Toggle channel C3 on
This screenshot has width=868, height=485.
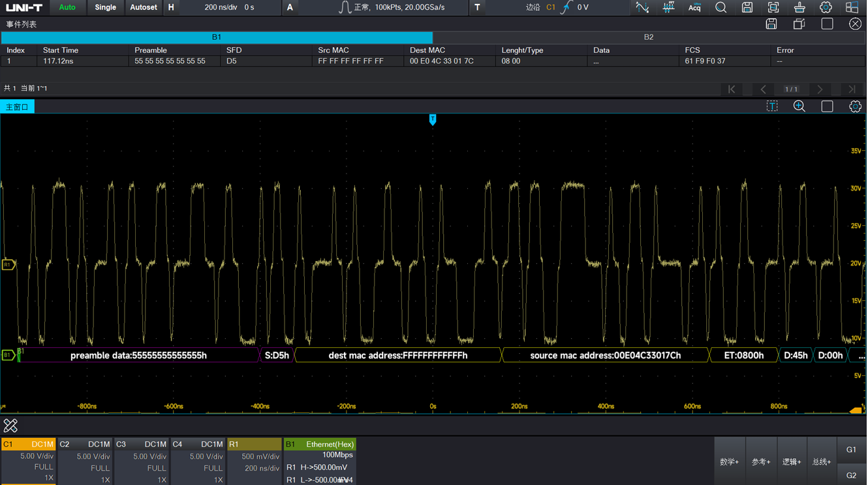coord(142,445)
